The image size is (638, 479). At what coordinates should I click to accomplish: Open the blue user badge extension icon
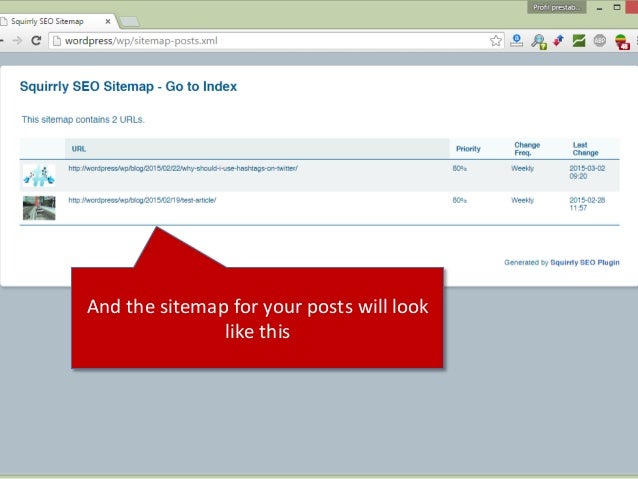pyautogui.click(x=516, y=41)
